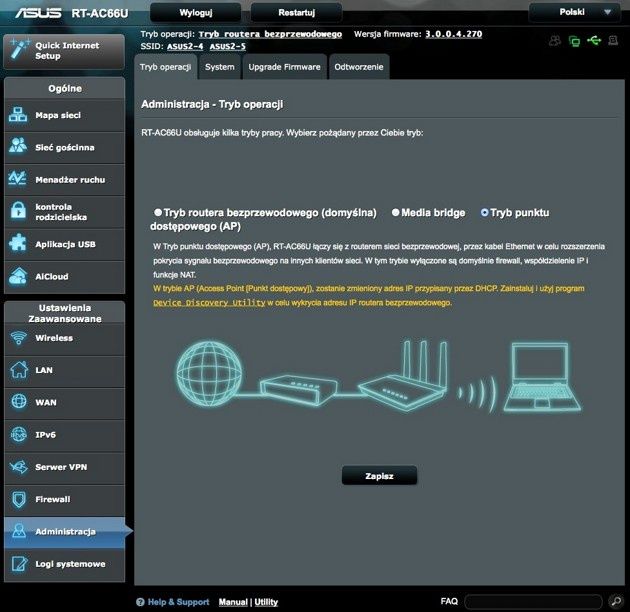Open firmware version 3.0.0.4.270 link
The width and height of the screenshot is (630, 612).
click(x=454, y=34)
